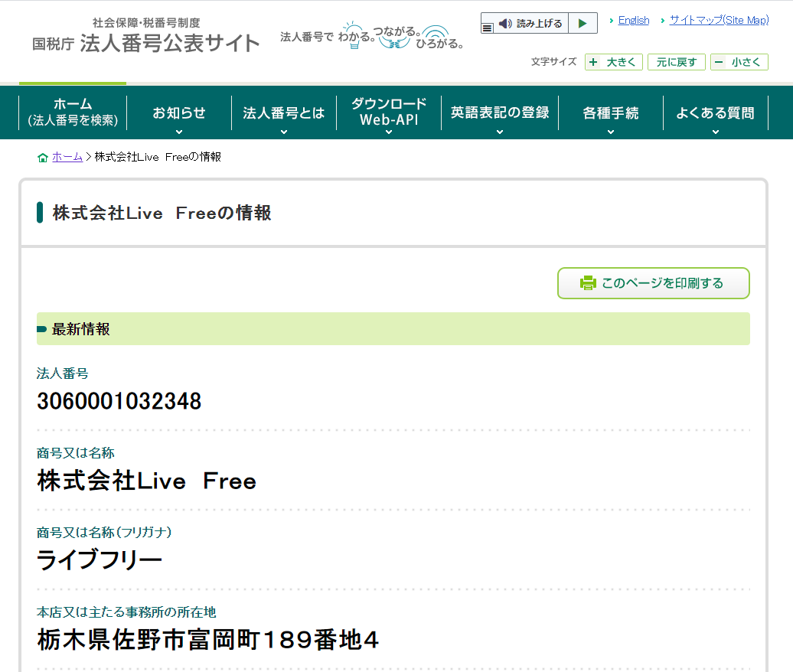Select the company name 株式会社Live Free value

click(x=147, y=481)
